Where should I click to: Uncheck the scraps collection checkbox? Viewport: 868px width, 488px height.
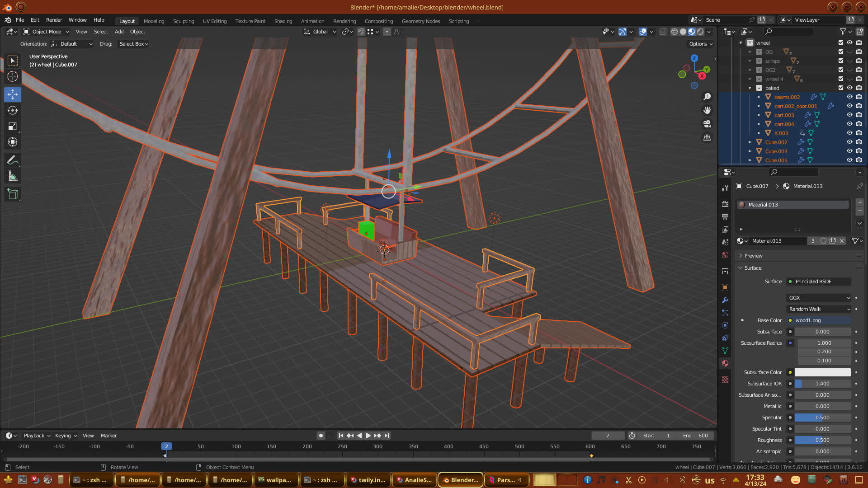841,61
